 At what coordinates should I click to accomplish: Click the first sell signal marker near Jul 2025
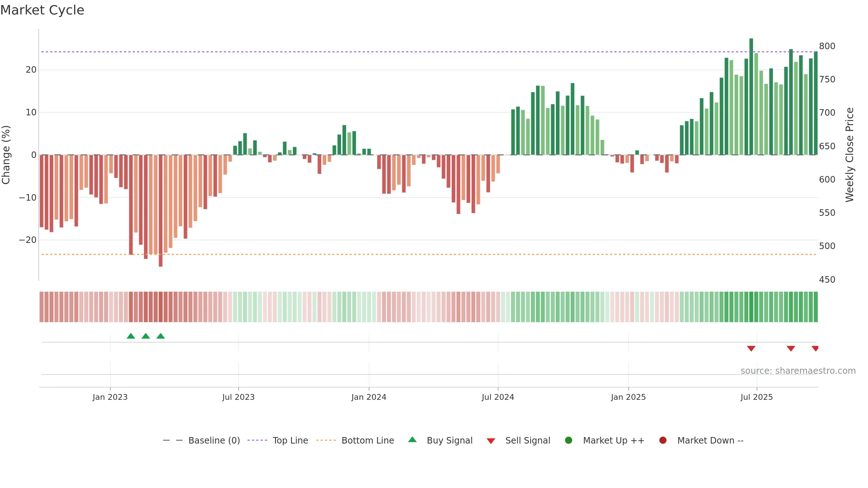point(751,348)
